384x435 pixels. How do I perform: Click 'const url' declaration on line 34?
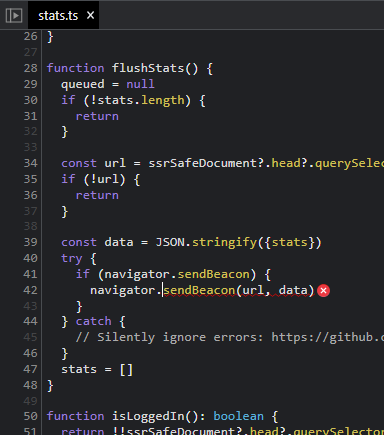coord(93,163)
